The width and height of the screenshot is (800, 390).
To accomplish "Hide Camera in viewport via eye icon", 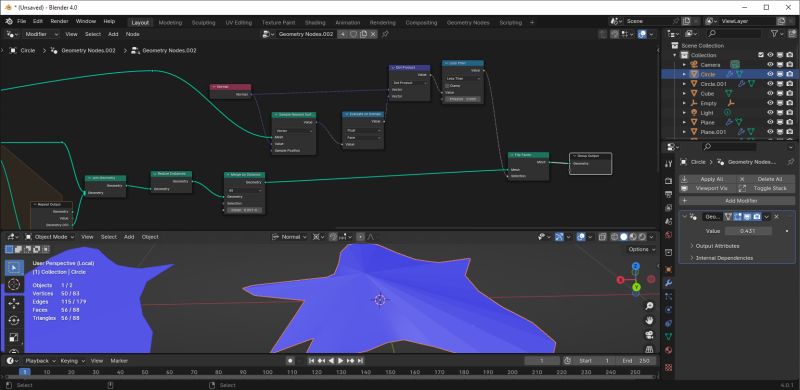I will (770, 64).
